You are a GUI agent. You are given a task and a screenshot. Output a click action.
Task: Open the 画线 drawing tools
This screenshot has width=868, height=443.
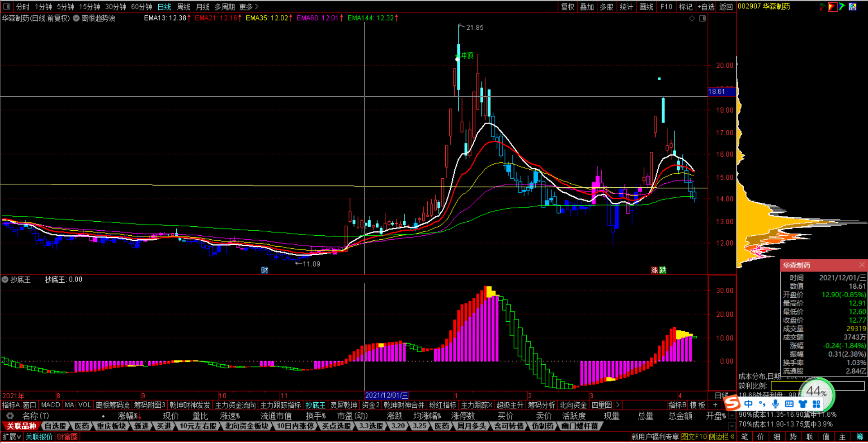(x=646, y=7)
